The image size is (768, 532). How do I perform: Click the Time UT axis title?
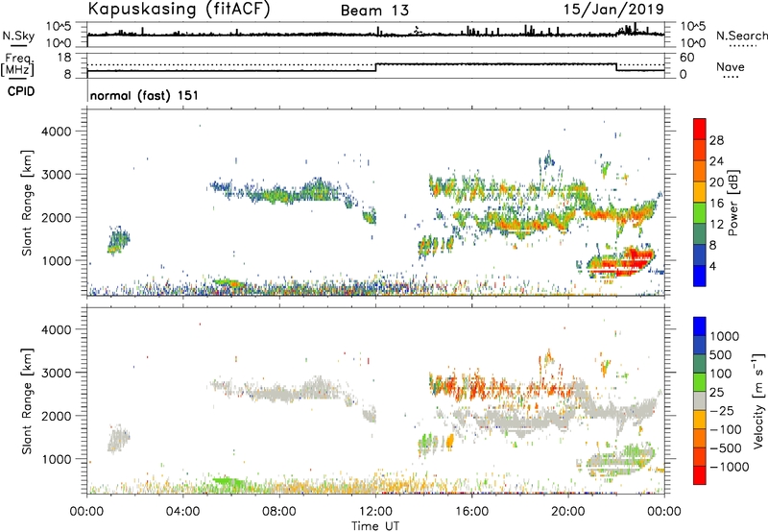pyautogui.click(x=375, y=526)
